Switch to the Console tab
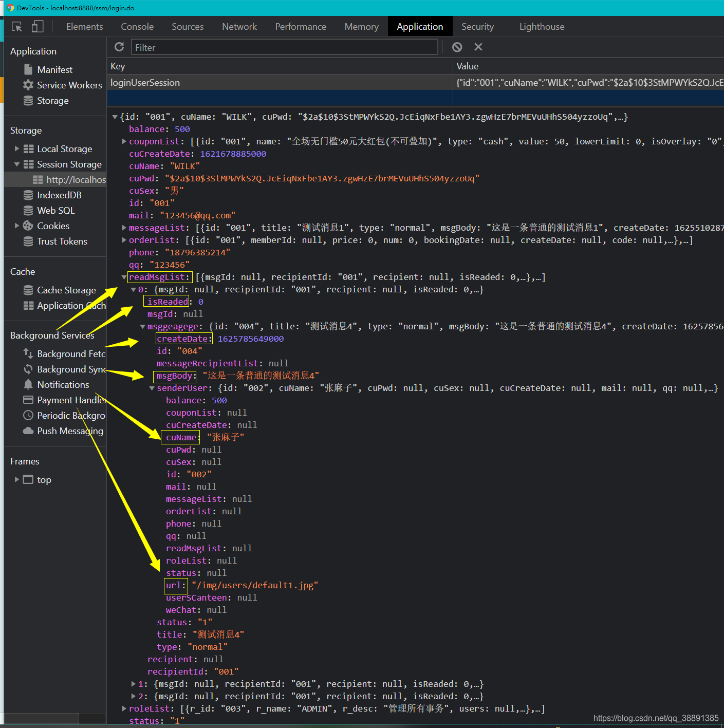The height and width of the screenshot is (728, 724). 137,27
